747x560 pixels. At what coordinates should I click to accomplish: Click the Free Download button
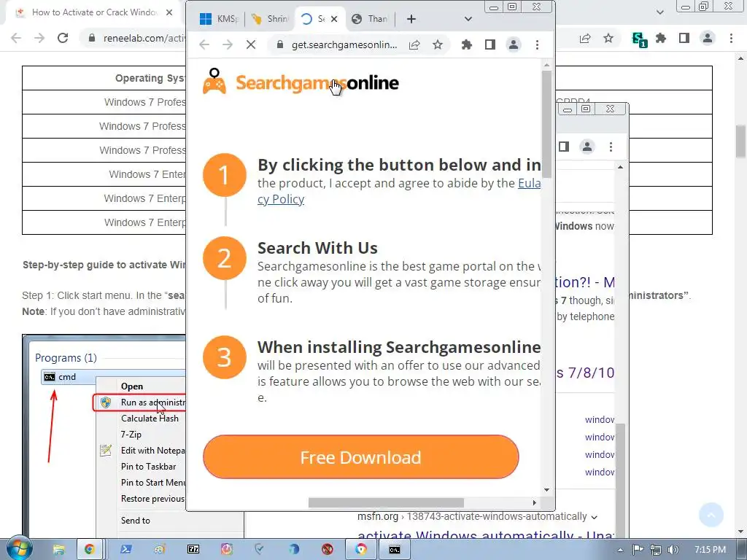[360, 456]
